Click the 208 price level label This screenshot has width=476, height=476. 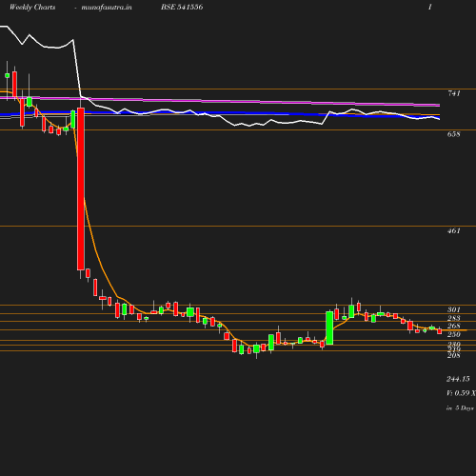[x=453, y=355]
